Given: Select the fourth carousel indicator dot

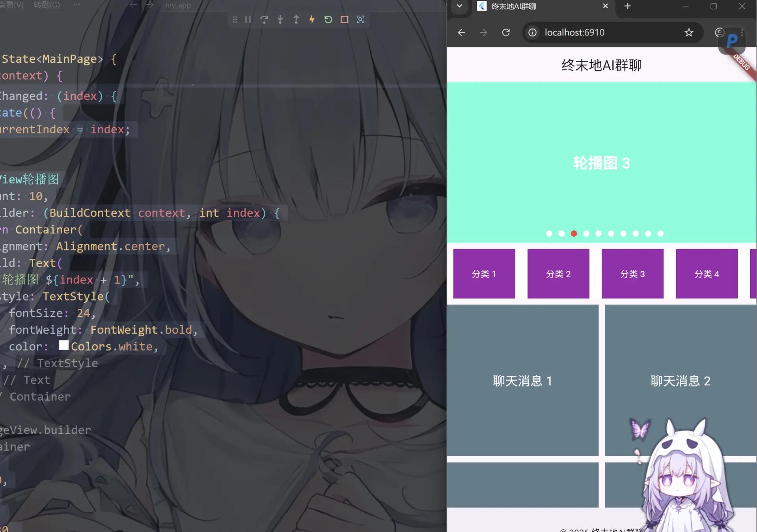Looking at the screenshot, I should 586,233.
